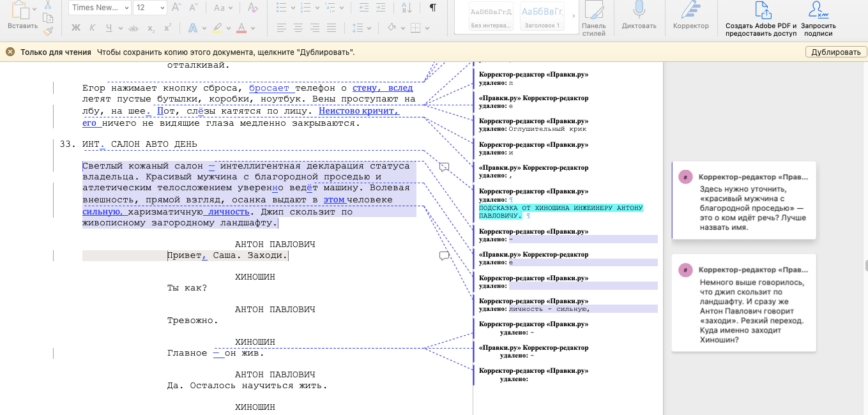Increase paragraph indent
868x415 pixels.
coord(382,8)
